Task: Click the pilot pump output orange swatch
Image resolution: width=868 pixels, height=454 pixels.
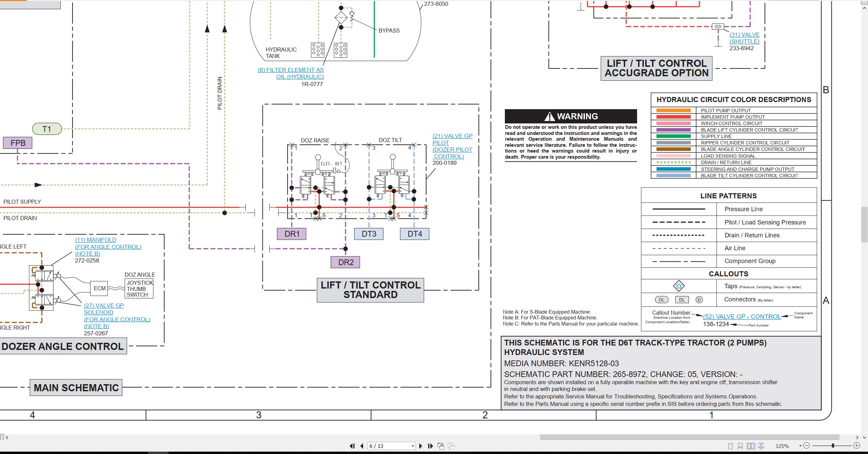Action: 673,110
